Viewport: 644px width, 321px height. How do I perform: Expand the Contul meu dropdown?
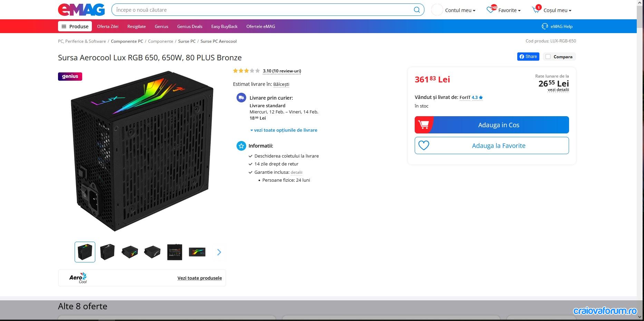click(460, 10)
